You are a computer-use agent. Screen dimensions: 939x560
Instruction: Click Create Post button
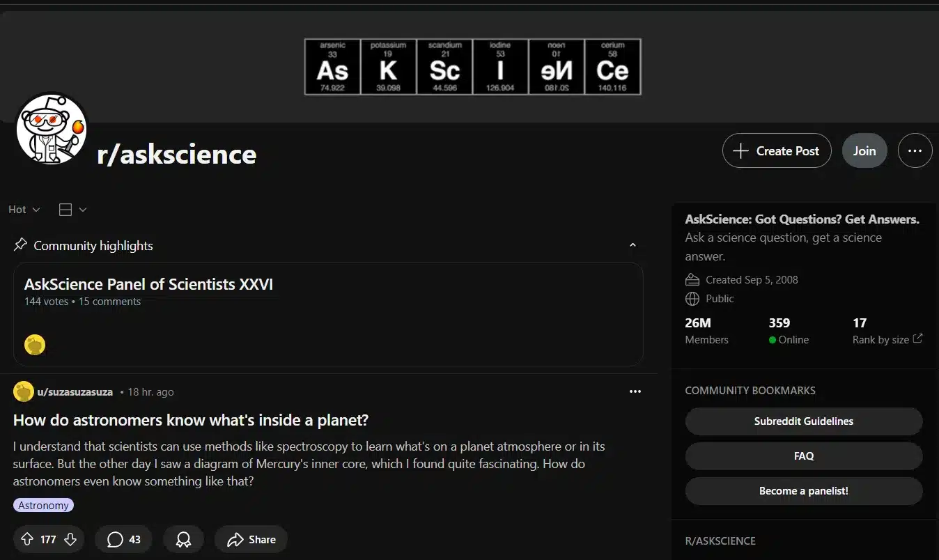pos(777,150)
